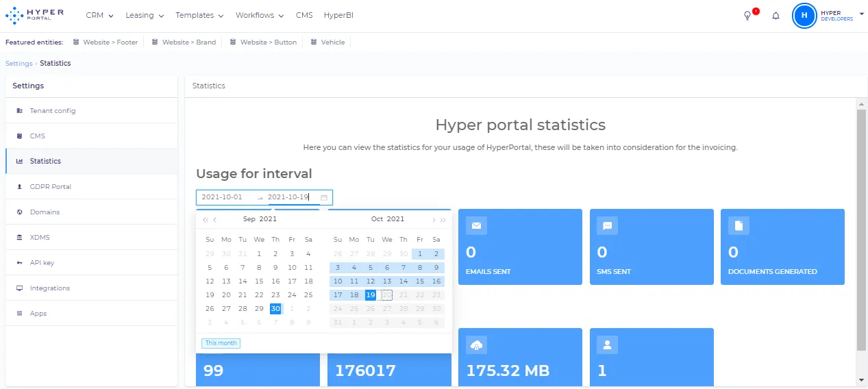Open the notifications bell
Image resolution: width=868 pixels, height=389 pixels.
tap(776, 16)
